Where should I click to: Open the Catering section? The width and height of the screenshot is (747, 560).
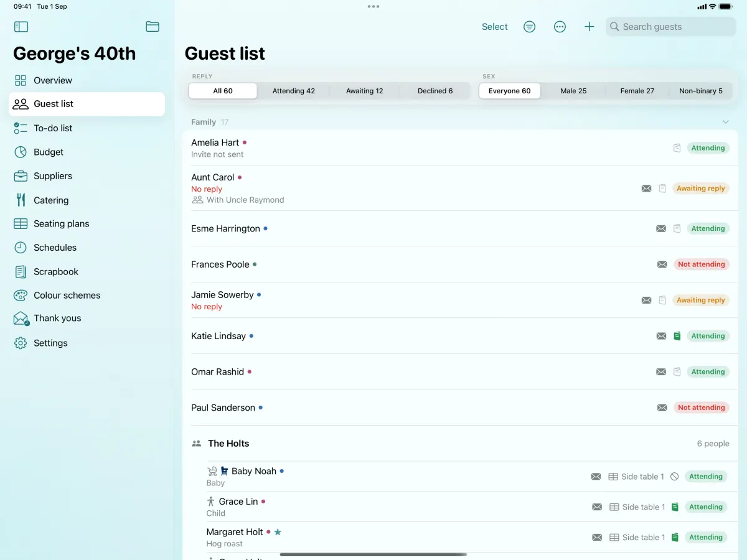87,200
